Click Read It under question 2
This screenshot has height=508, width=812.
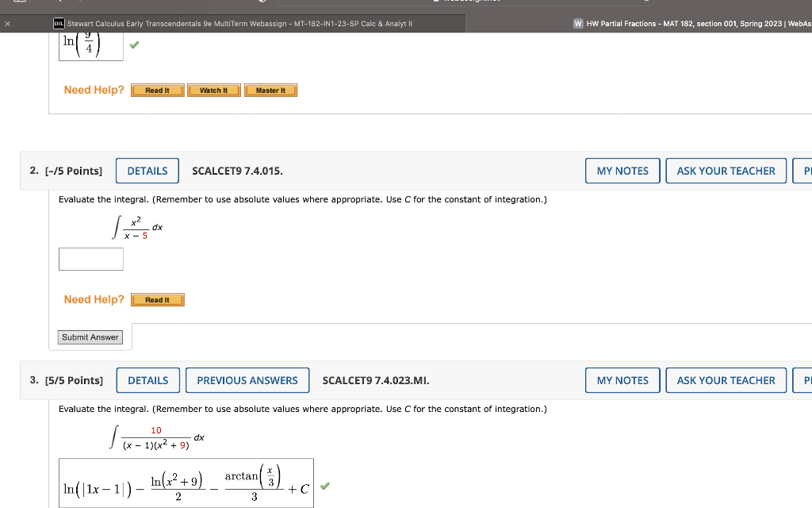coord(157,299)
